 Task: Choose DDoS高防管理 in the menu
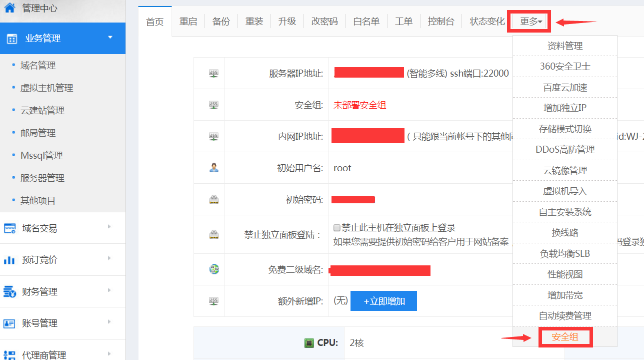565,149
